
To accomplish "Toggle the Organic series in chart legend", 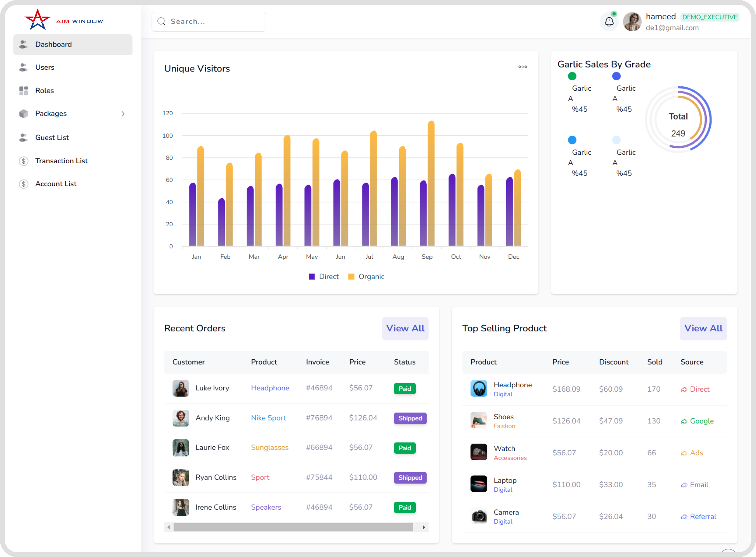I will 366,276.
